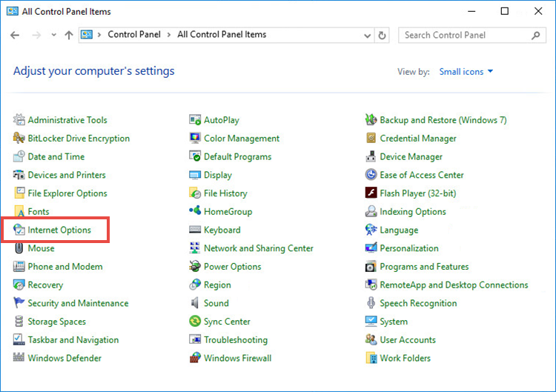The height and width of the screenshot is (392, 556).
Task: Click the Control Panel icon in address bar
Action: click(x=87, y=34)
